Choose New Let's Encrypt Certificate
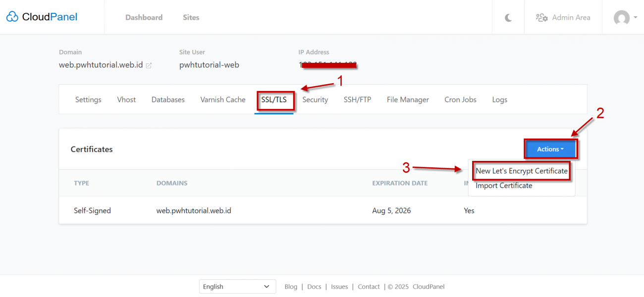The width and height of the screenshot is (644, 297). [522, 171]
